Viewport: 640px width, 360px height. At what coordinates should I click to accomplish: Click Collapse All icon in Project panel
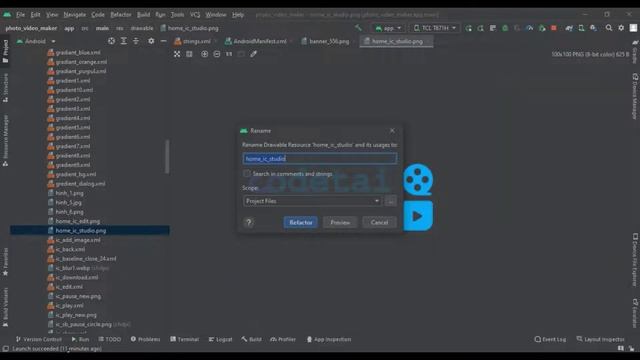pyautogui.click(x=136, y=41)
